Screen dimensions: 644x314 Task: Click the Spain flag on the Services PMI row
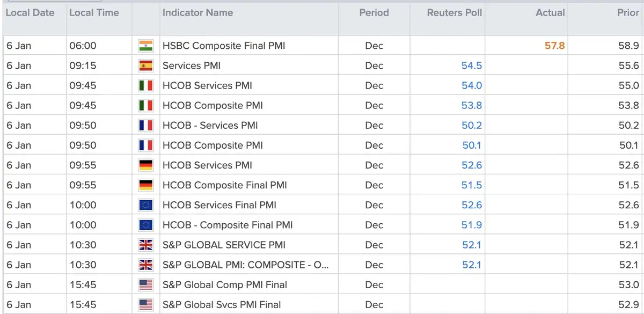145,65
